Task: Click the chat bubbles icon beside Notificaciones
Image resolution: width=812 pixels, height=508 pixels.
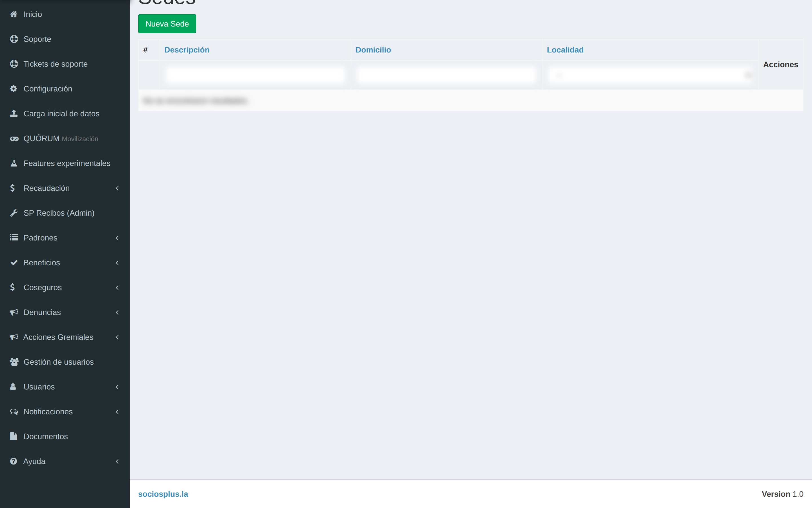Action: coord(14,411)
